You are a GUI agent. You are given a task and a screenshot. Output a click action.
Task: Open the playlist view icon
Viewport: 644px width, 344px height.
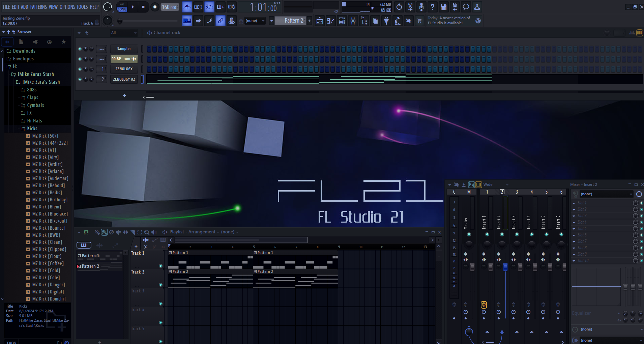point(320,21)
